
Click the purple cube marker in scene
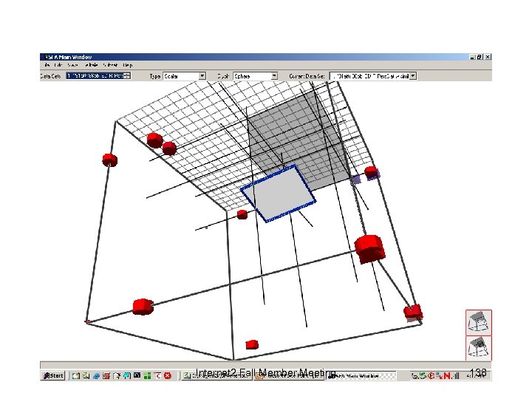pyautogui.click(x=355, y=179)
